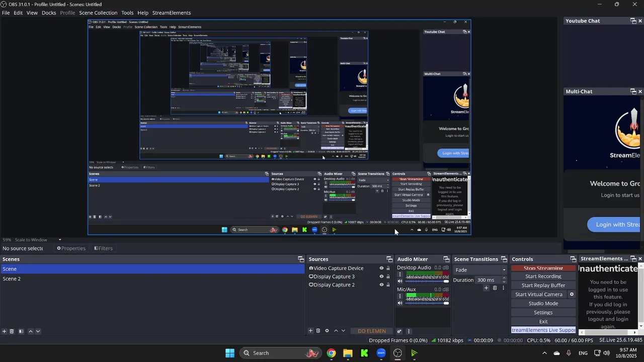Open source properties gear in Sources toolbar
The height and width of the screenshot is (362, 644).
click(327, 331)
